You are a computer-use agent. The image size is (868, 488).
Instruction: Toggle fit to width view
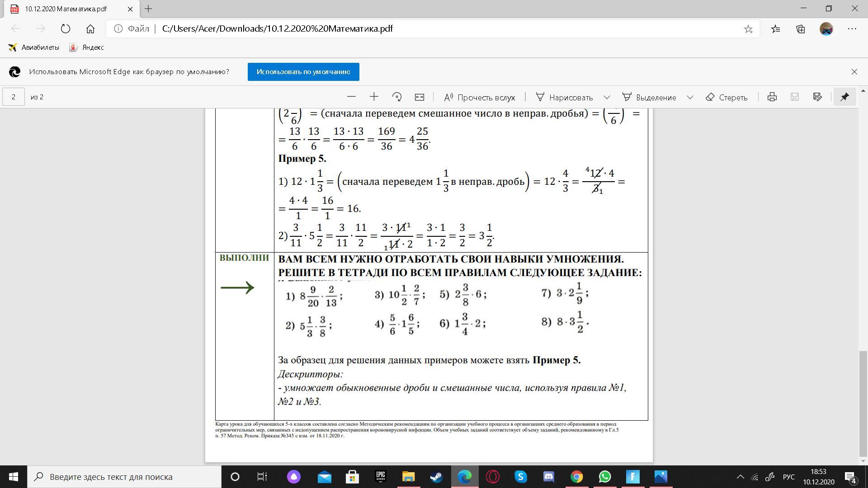pos(420,97)
